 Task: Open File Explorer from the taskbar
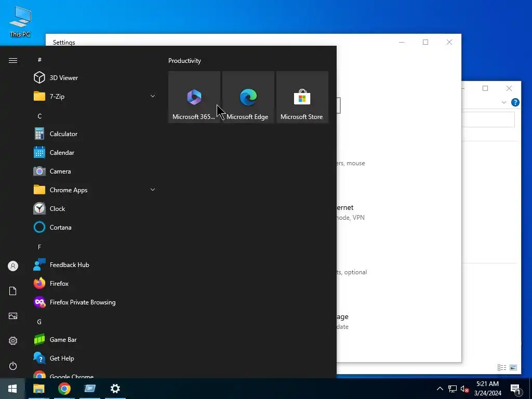point(38,389)
